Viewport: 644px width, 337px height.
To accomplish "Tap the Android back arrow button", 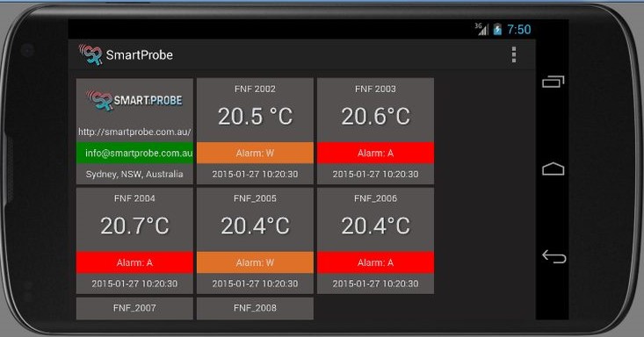I will tap(554, 256).
